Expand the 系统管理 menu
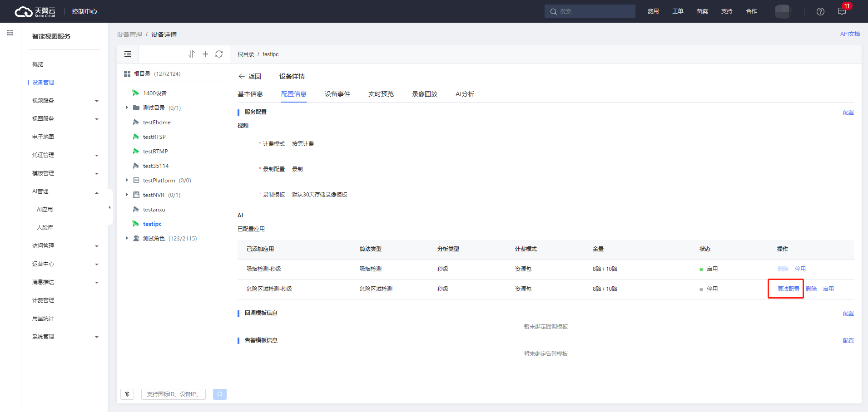This screenshot has height=412, width=868. 97,337
